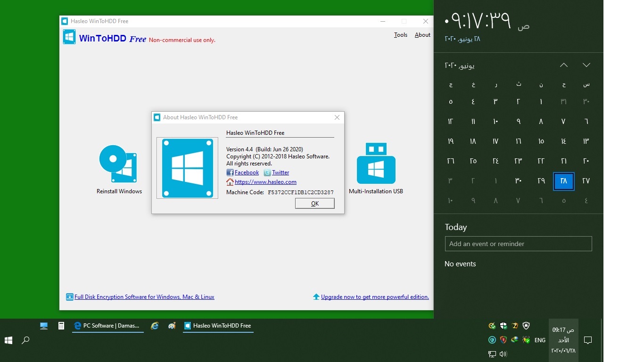Click Upgrade now to get more powerful edition
This screenshot has width=644, height=362.
coord(375,297)
